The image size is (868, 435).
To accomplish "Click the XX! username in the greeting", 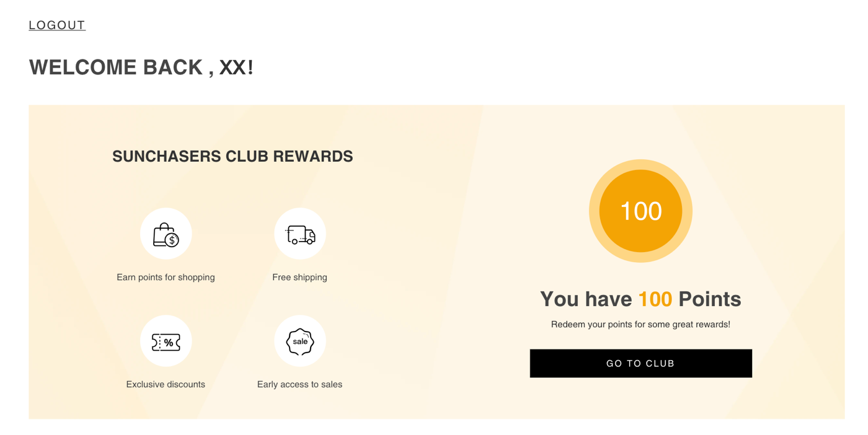I will [x=236, y=68].
